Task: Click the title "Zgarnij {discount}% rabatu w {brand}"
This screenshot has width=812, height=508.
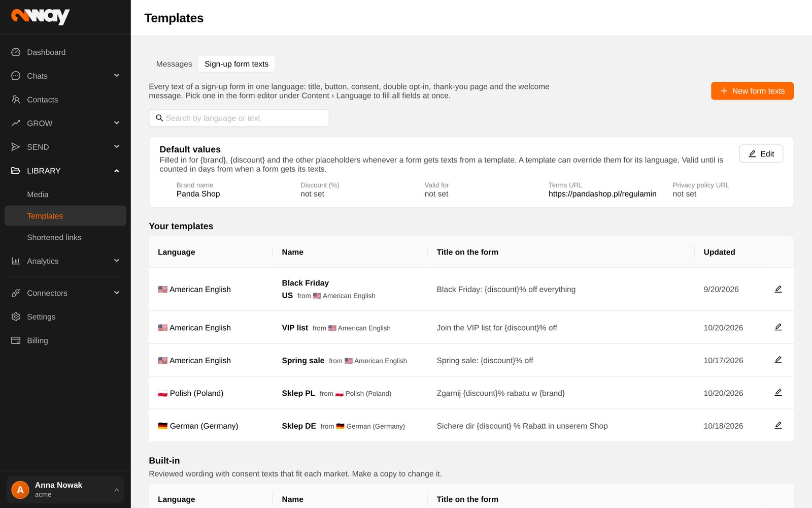Action: tap(501, 393)
